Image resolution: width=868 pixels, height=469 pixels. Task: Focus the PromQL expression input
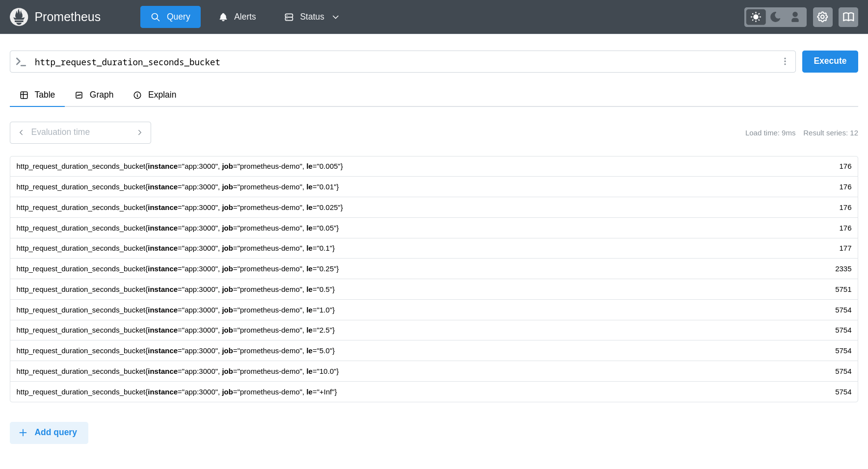pyautogui.click(x=402, y=62)
